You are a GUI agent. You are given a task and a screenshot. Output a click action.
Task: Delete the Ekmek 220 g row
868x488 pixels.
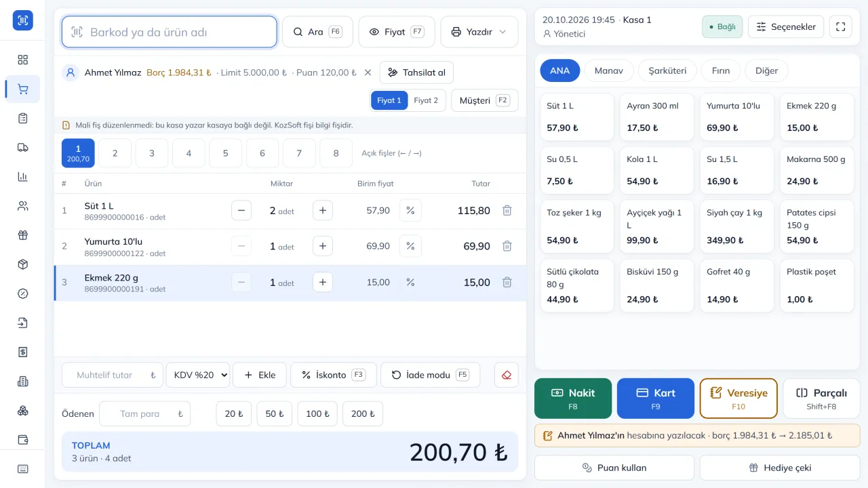[x=507, y=282]
